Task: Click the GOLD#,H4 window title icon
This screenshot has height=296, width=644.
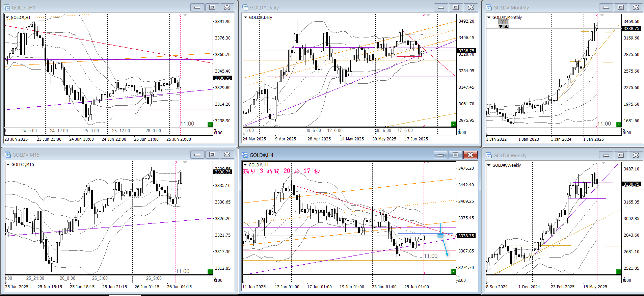Action: click(x=245, y=155)
